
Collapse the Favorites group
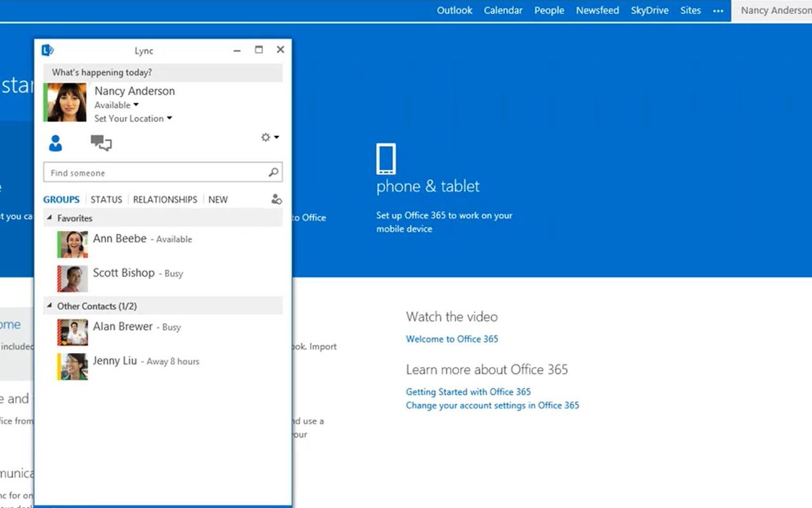(50, 218)
